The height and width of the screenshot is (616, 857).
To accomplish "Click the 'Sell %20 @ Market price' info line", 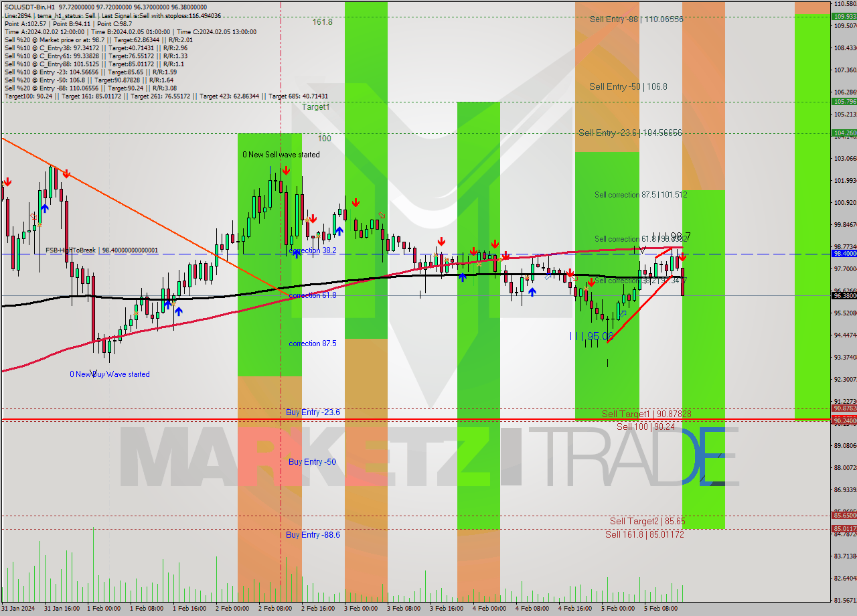I will pyautogui.click(x=99, y=40).
